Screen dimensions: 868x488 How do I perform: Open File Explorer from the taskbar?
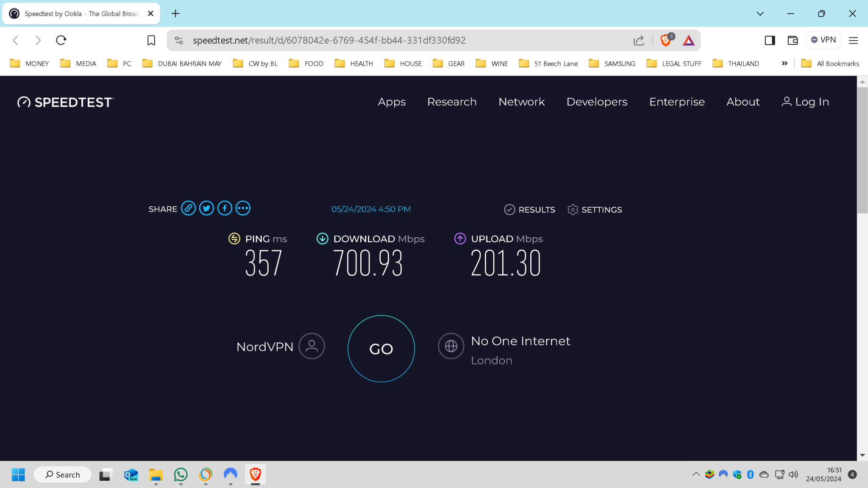click(x=156, y=474)
